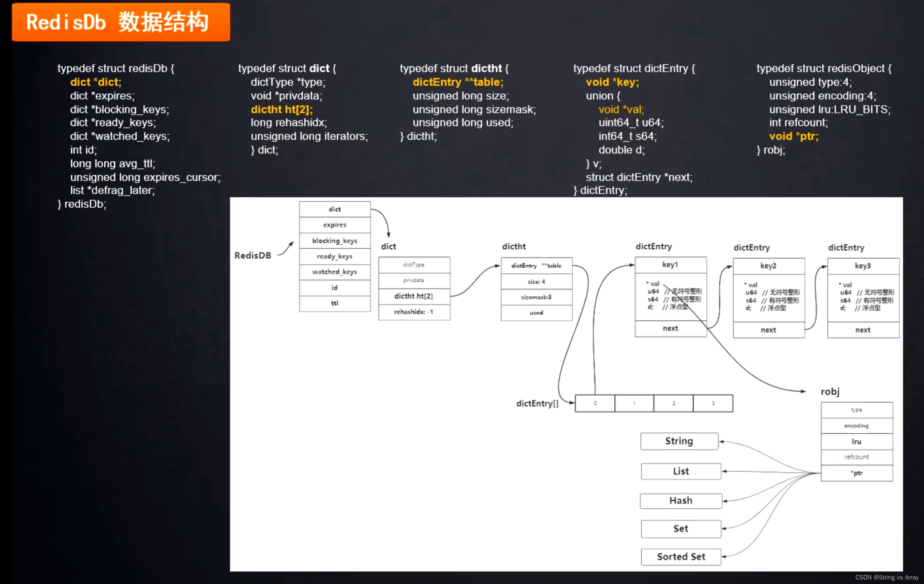Click the "ready_keys" diagram box
Image resolution: width=924 pixels, height=584 pixels.
[x=335, y=257]
